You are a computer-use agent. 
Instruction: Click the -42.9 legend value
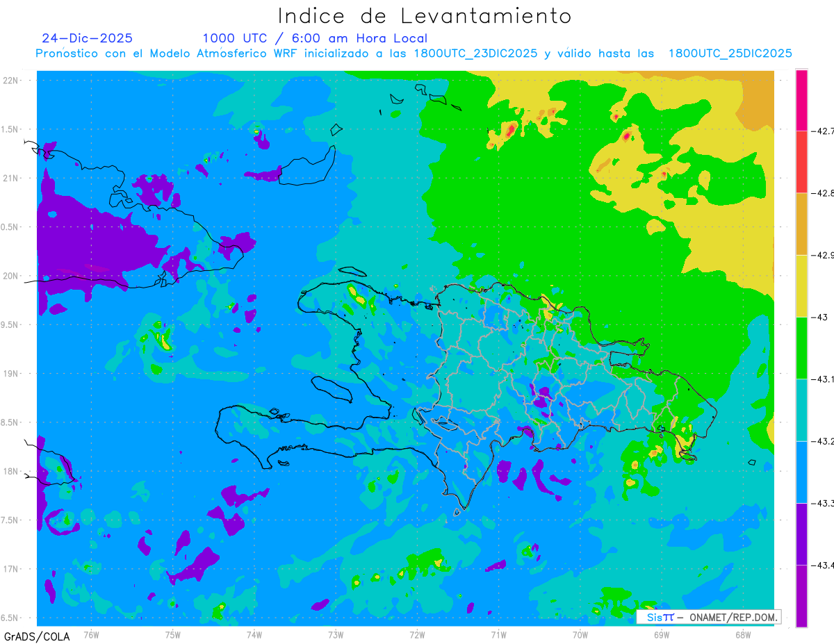coord(822,255)
